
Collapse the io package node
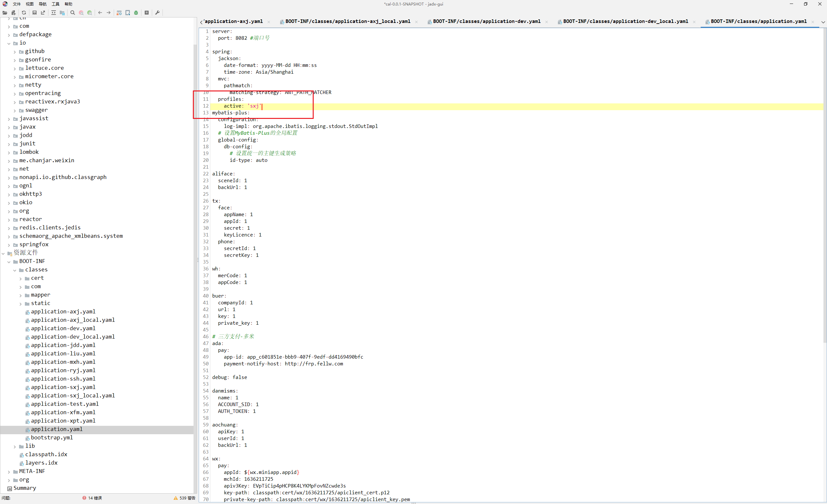(x=9, y=43)
